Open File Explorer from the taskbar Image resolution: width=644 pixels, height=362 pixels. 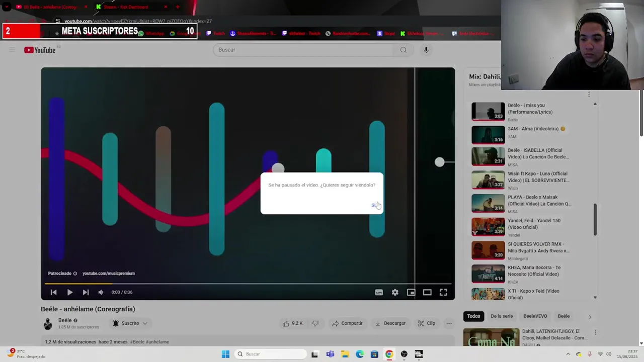click(x=345, y=354)
